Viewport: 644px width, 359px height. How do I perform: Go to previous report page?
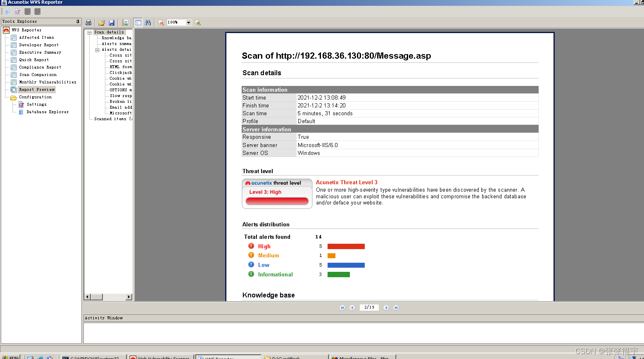(x=352, y=308)
